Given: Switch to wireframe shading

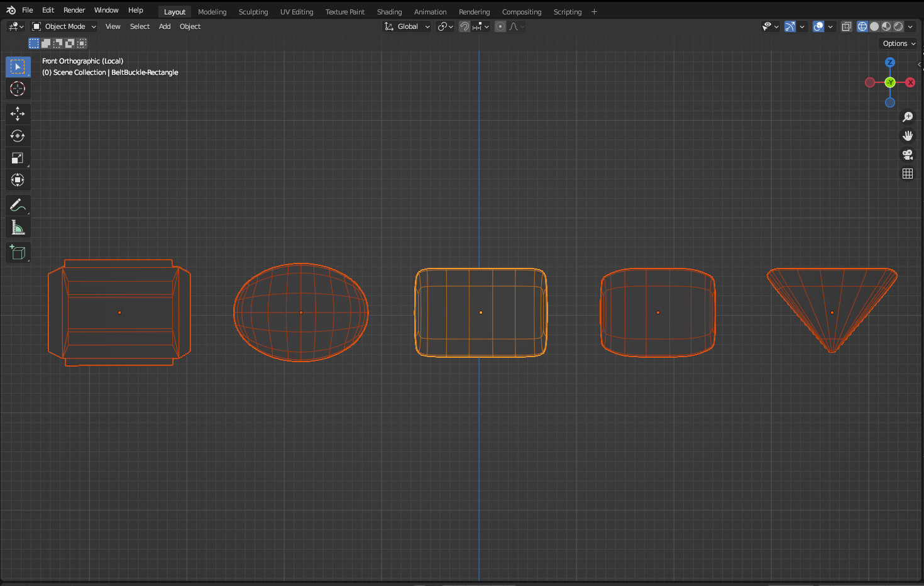Looking at the screenshot, I should (x=862, y=26).
